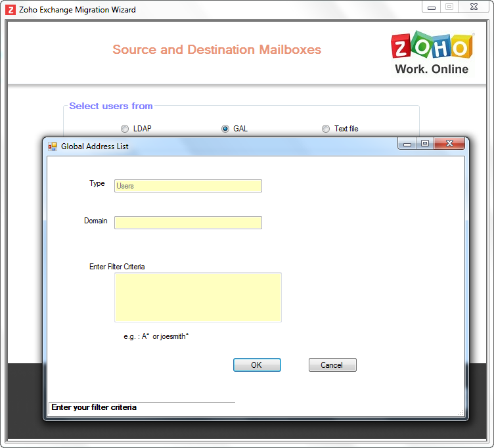Click the resize grip of the dialog
This screenshot has height=448, width=494.
[461, 413]
